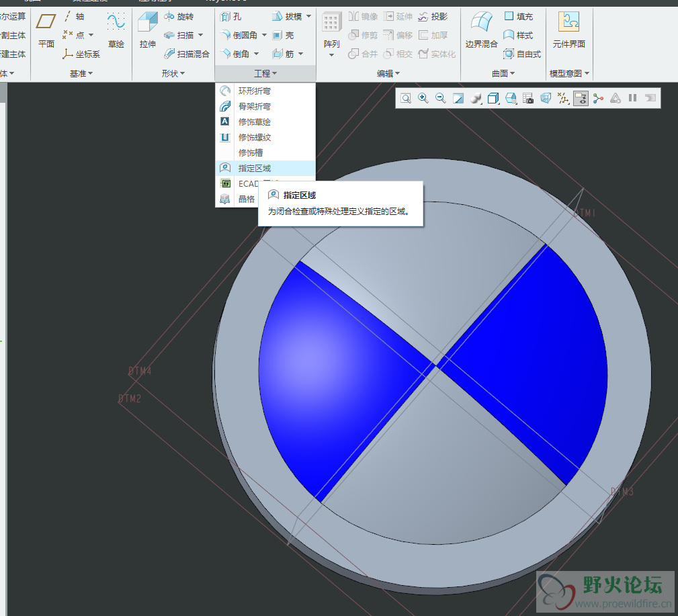Select the 平面 (Plane) datum tool
This screenshot has width=678, height=616.
46,30
